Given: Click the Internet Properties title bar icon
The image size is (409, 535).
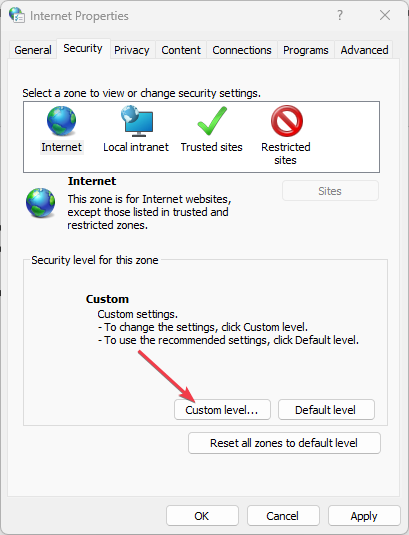Looking at the screenshot, I should [17, 15].
